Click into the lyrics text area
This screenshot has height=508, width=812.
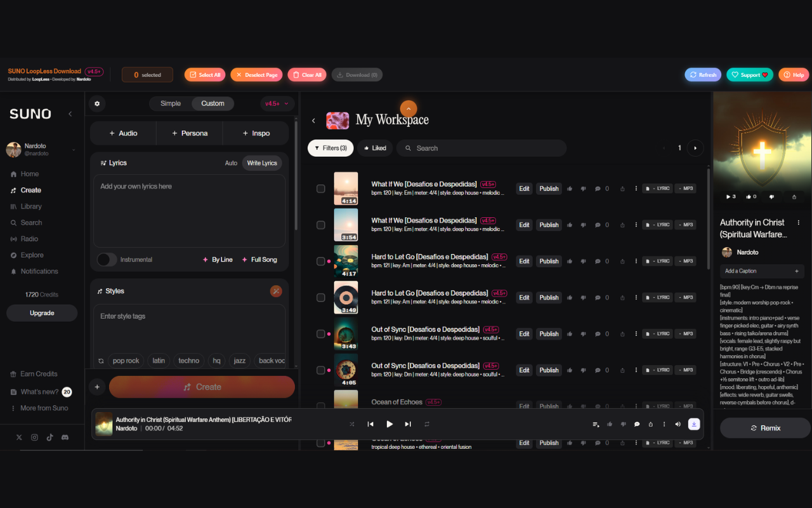[189, 211]
